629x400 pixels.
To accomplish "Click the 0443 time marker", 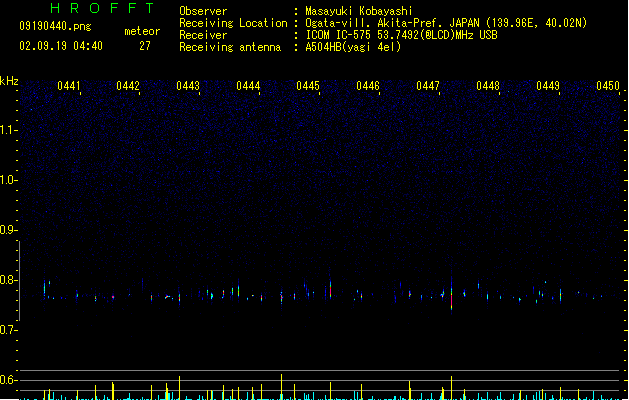I will pos(188,86).
